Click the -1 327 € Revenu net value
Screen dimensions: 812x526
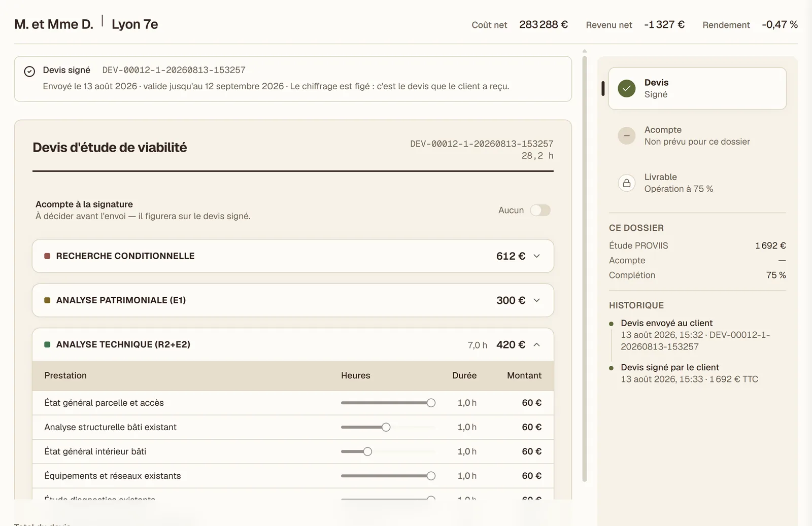(x=664, y=24)
